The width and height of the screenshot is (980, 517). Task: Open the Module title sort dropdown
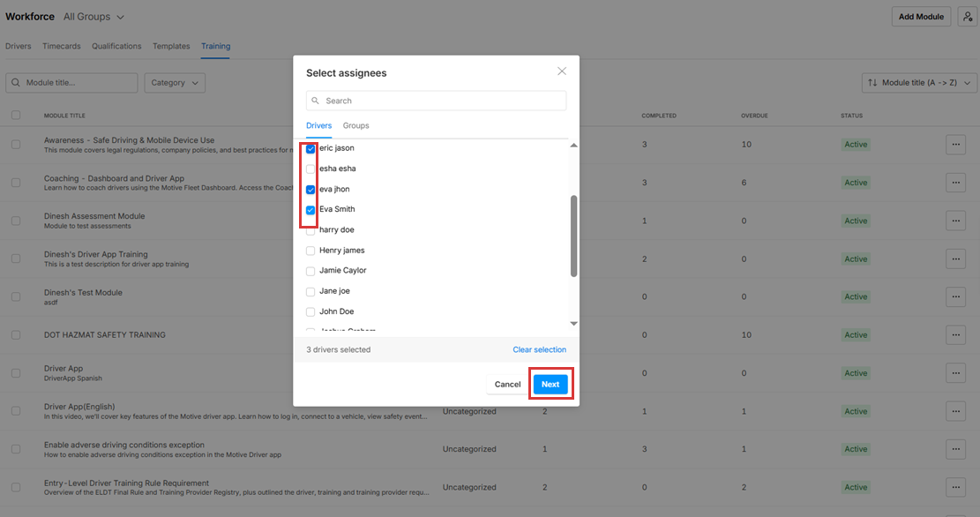click(x=919, y=83)
